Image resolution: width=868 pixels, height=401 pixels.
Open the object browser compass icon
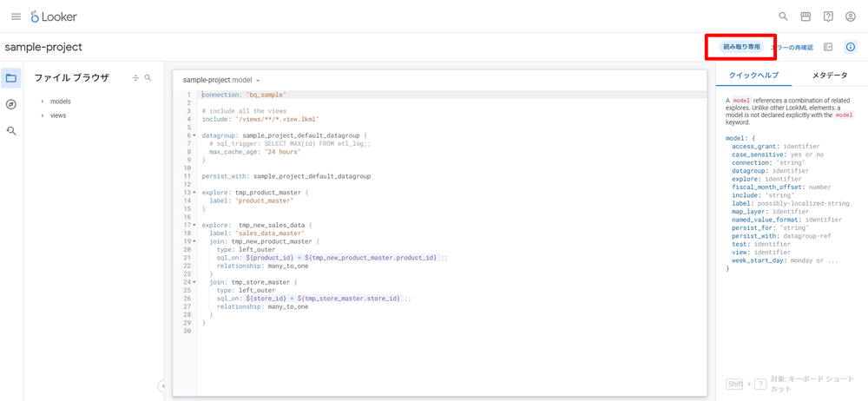[11, 104]
